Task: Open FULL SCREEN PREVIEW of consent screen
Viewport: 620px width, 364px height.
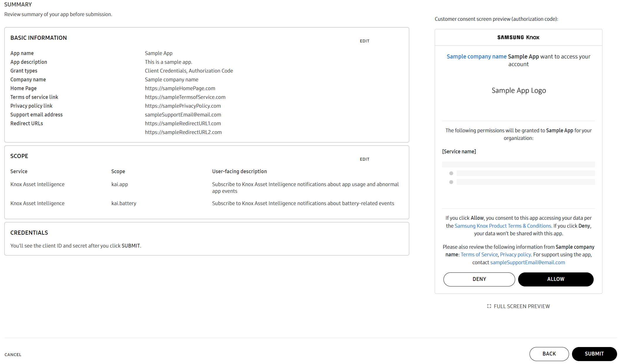Action: pos(522,306)
